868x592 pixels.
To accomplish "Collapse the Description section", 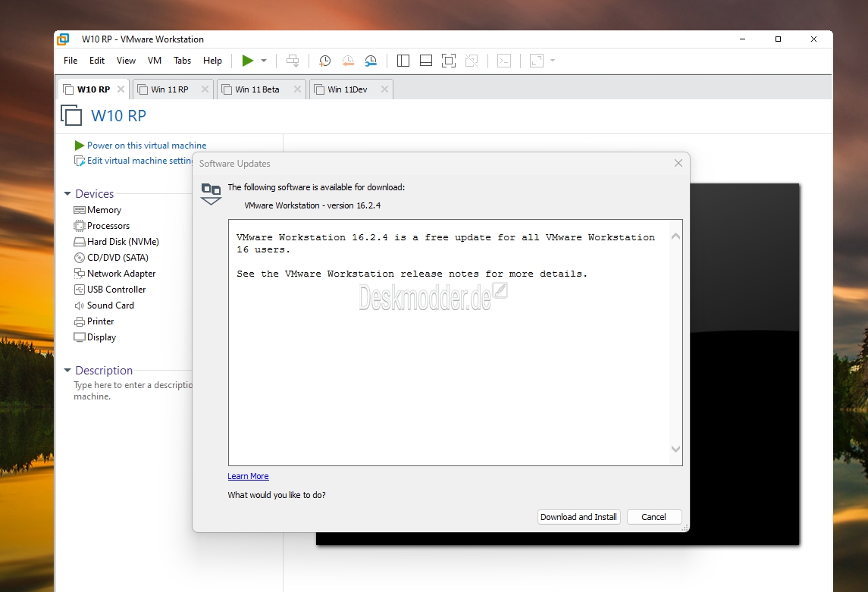I will pyautogui.click(x=67, y=370).
